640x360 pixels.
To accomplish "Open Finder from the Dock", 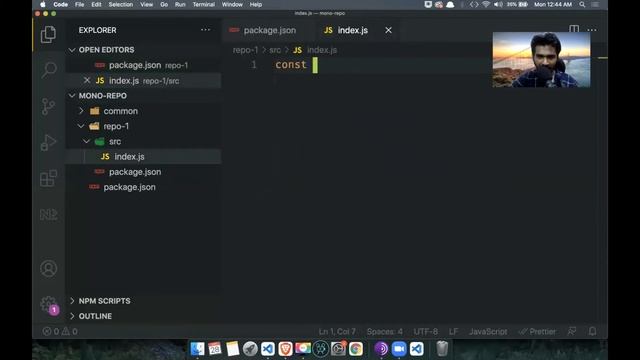I will [198, 349].
